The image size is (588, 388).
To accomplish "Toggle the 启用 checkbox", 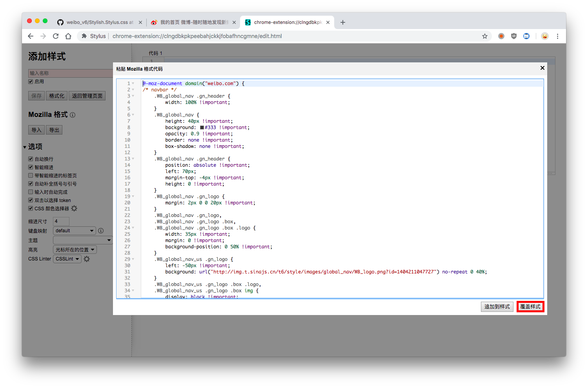I will click(x=31, y=82).
